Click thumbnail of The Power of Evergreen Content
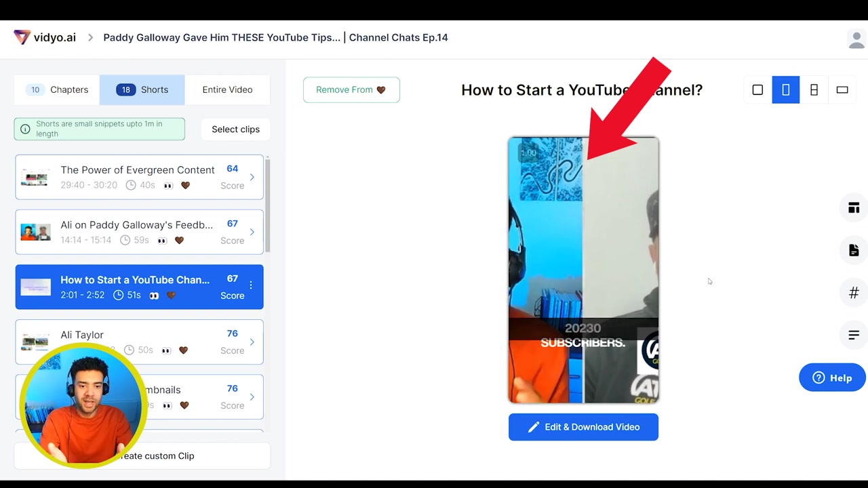The image size is (868, 488). click(34, 178)
